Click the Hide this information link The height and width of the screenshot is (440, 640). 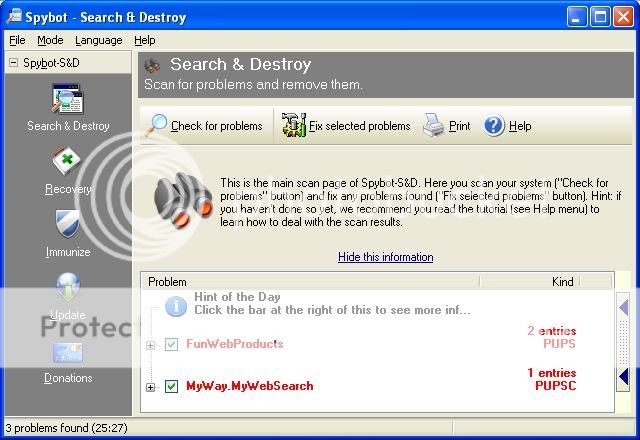pos(386,257)
